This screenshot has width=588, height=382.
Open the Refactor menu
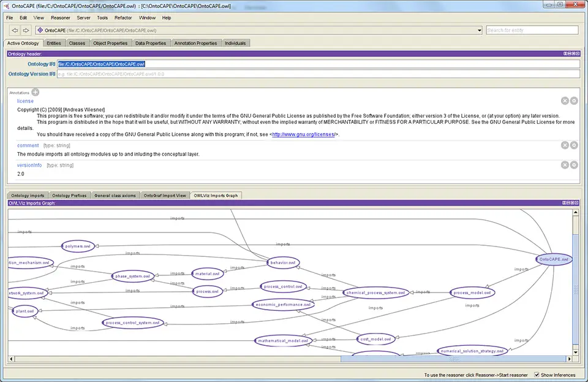123,18
